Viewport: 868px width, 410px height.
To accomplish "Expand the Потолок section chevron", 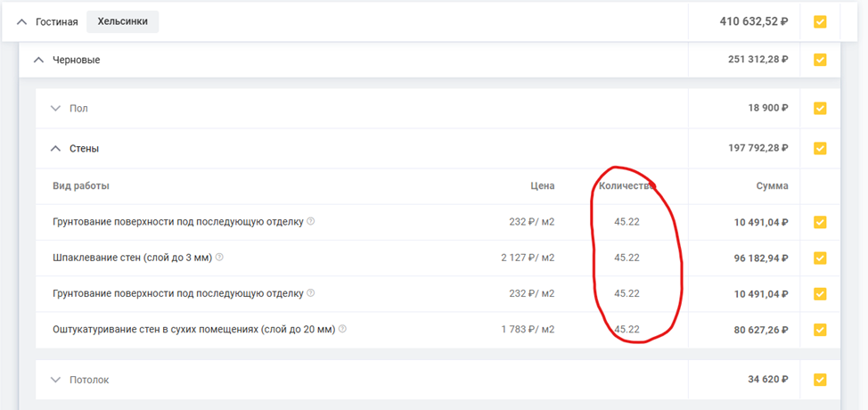I will click(x=54, y=380).
